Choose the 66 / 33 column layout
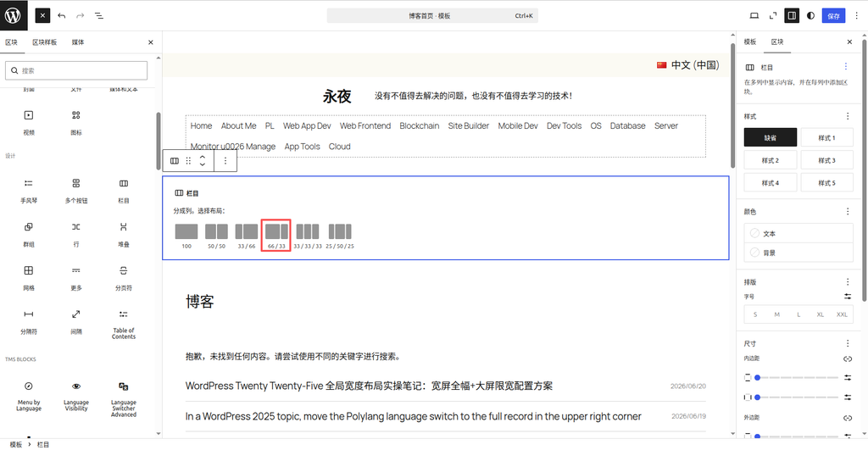The image size is (868, 450). [276, 236]
